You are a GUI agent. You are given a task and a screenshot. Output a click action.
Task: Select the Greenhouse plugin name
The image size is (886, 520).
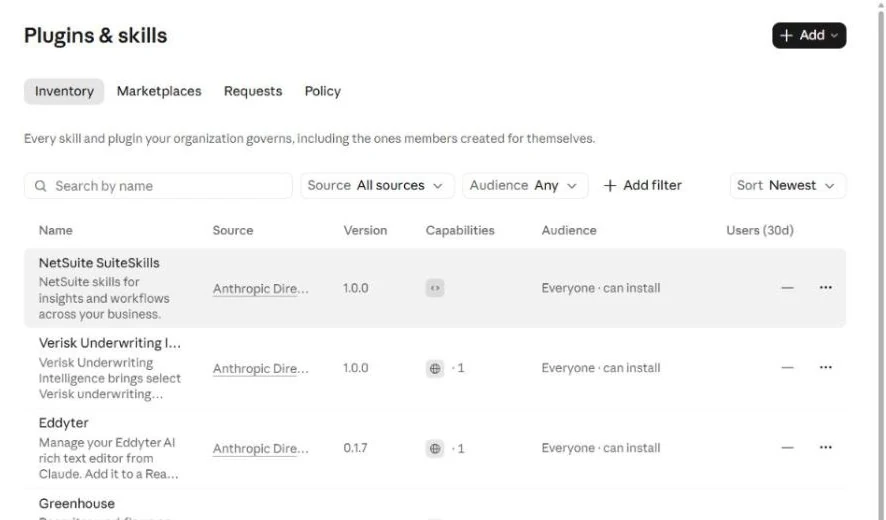pos(76,503)
